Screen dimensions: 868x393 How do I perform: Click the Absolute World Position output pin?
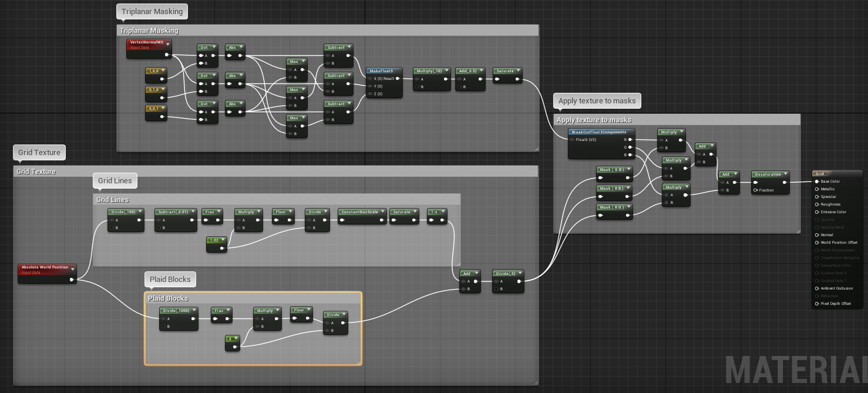(x=72, y=280)
